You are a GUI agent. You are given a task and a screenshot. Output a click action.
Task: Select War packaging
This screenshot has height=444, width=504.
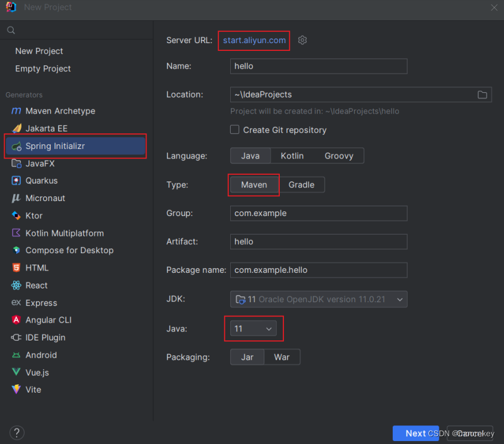pos(282,357)
